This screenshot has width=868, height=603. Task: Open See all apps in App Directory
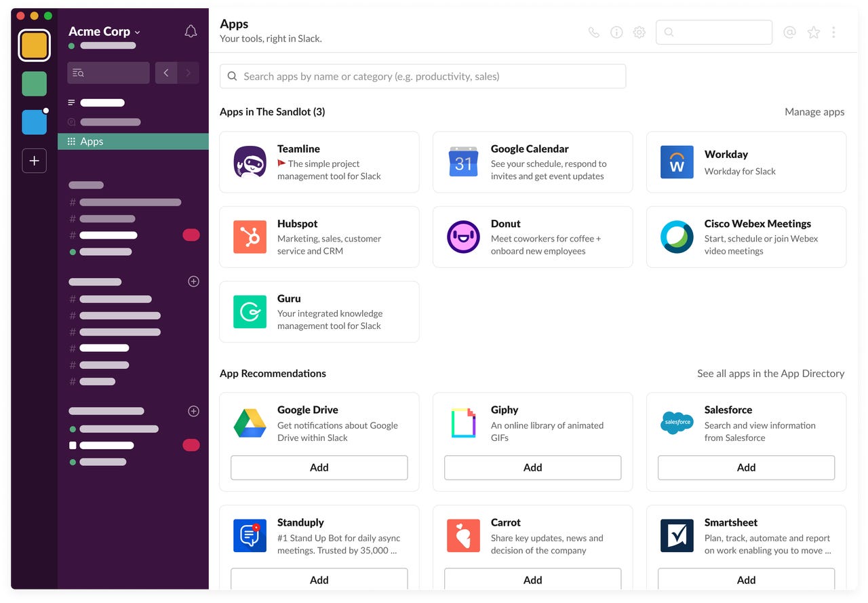[x=771, y=374]
